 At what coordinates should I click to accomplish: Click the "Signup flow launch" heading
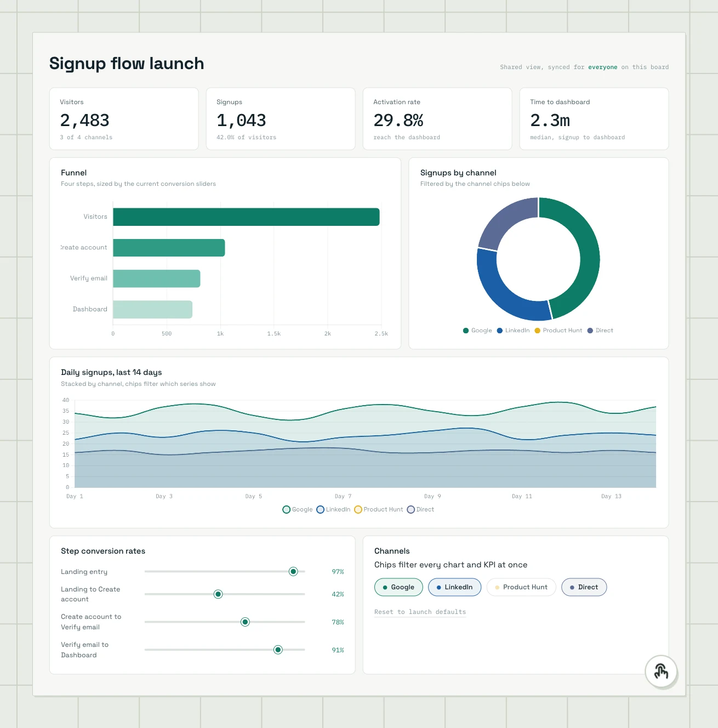point(127,64)
